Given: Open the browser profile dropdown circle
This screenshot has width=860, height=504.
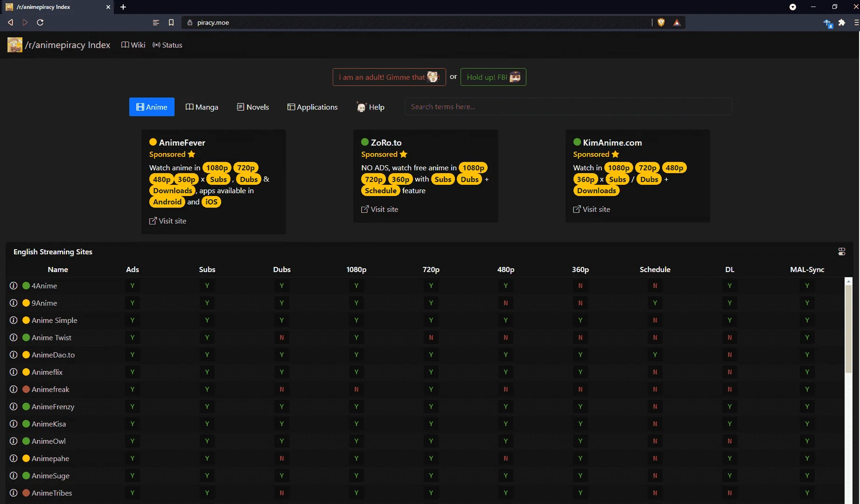Looking at the screenshot, I should [793, 7].
